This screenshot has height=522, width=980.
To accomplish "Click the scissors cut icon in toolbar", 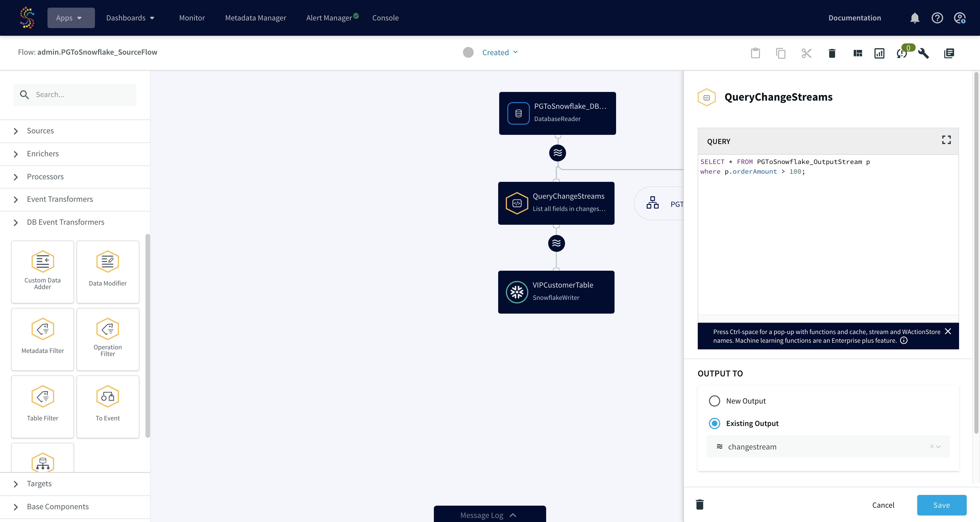I will (806, 53).
